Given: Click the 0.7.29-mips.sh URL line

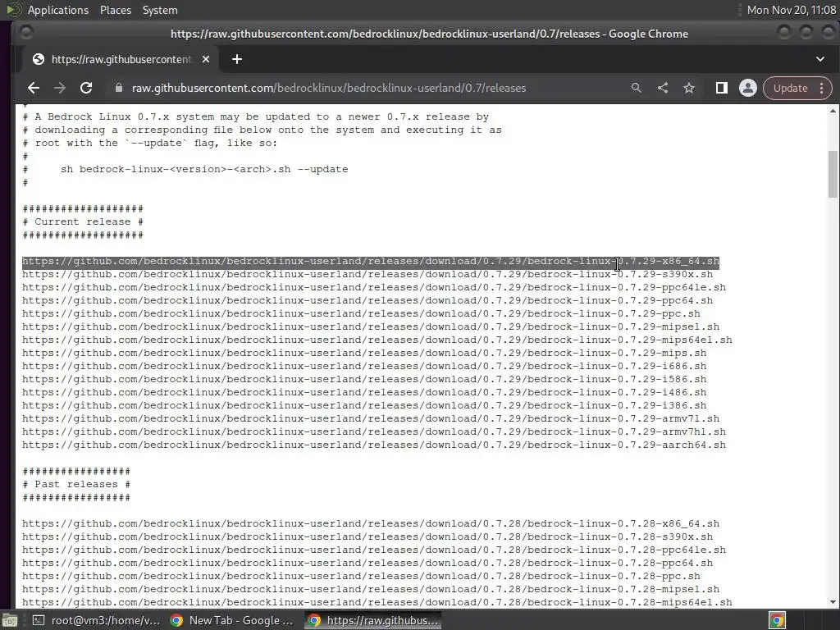Looking at the screenshot, I should (364, 353).
